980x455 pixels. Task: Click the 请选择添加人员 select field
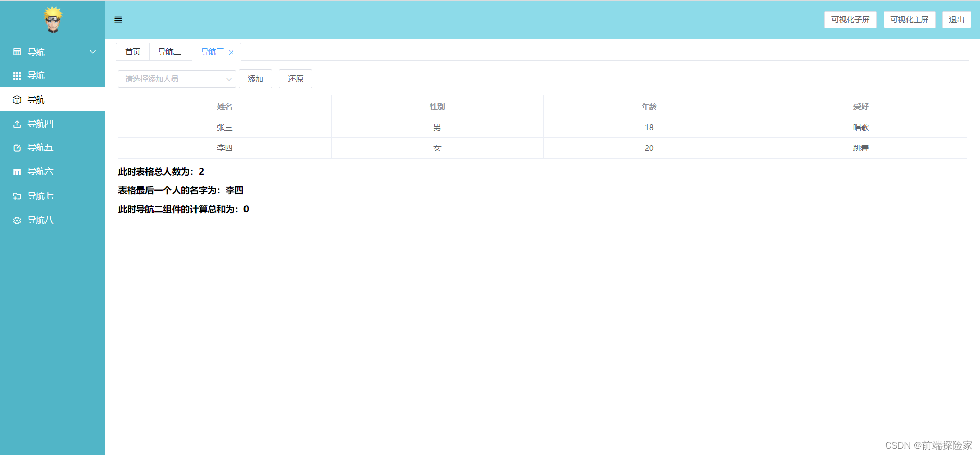(177, 79)
